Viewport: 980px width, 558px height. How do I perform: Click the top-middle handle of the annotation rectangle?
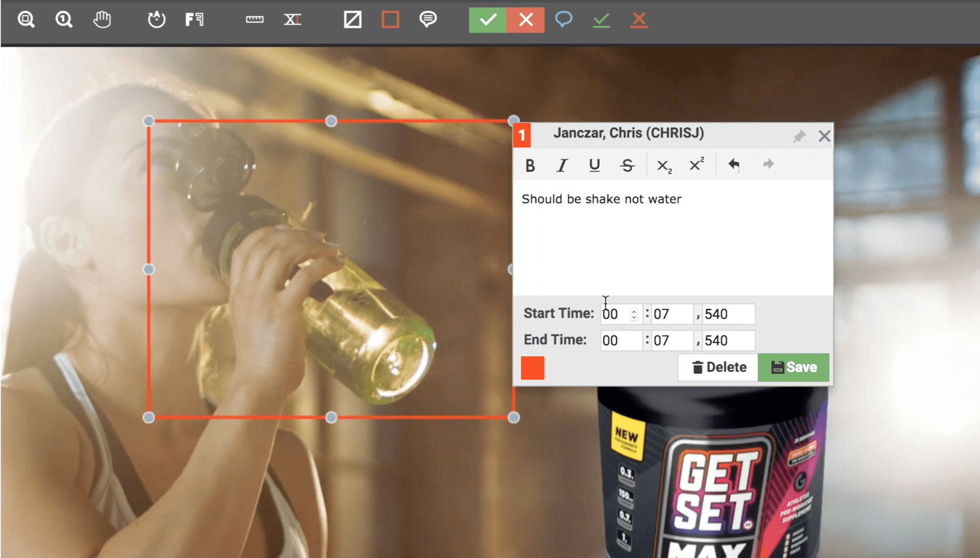point(331,121)
